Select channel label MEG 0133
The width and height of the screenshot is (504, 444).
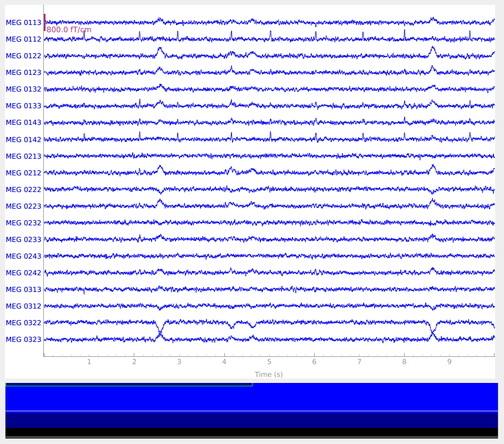click(x=23, y=106)
